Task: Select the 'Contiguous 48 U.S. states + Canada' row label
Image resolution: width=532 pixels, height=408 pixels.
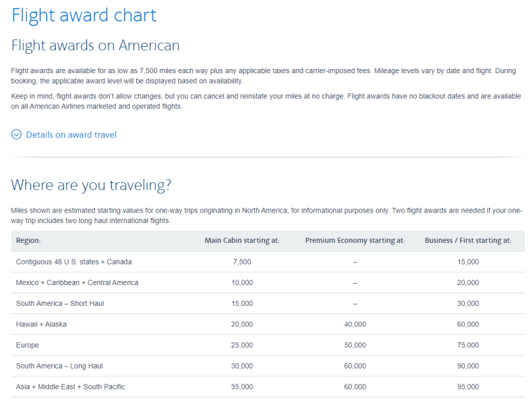Action: click(74, 262)
